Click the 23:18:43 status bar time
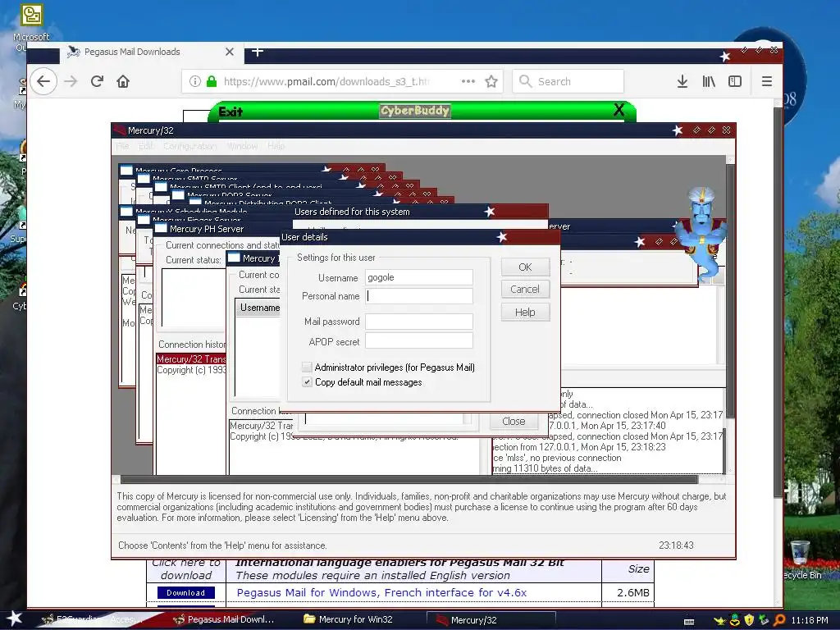Viewport: 840px width, 630px height. pyautogui.click(x=676, y=546)
